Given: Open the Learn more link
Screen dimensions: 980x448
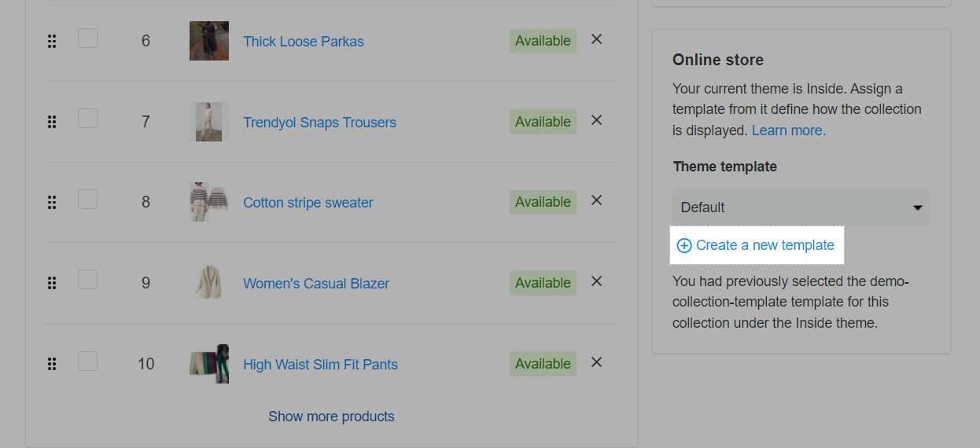Looking at the screenshot, I should click(789, 130).
